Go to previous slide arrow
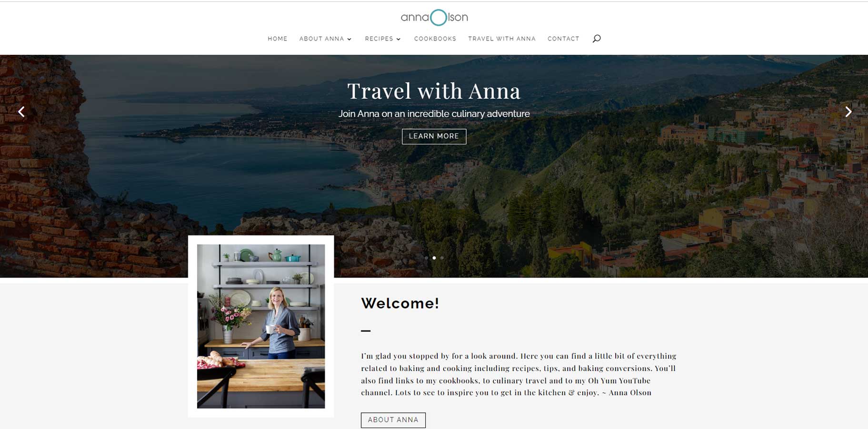Screen dimensions: 868x429 tap(21, 112)
